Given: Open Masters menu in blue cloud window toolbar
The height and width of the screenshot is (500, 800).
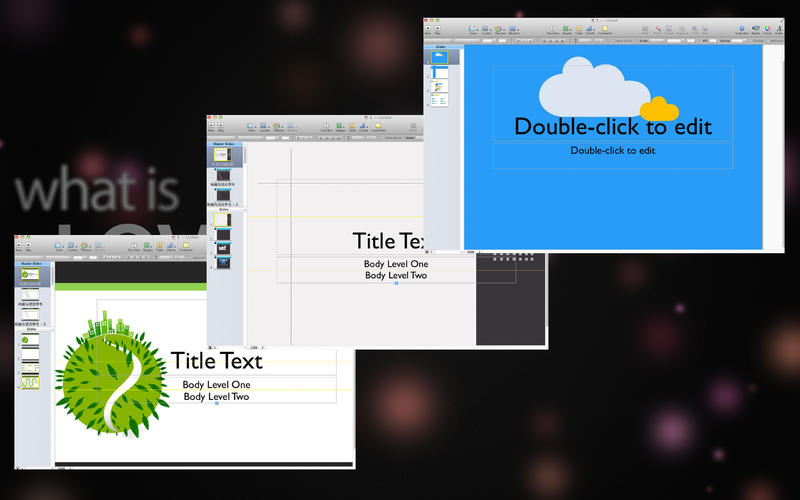Looking at the screenshot, I should point(513,29).
